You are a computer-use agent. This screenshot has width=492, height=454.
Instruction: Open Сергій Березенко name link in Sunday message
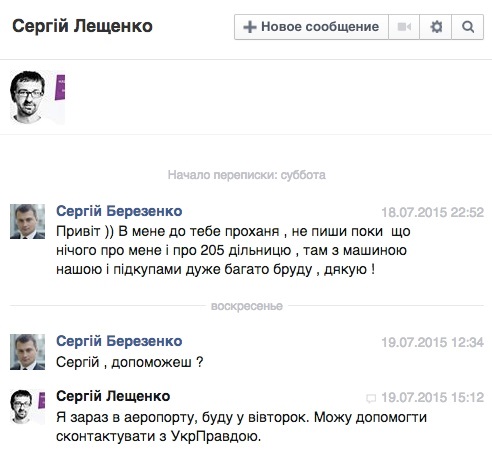[x=119, y=341]
